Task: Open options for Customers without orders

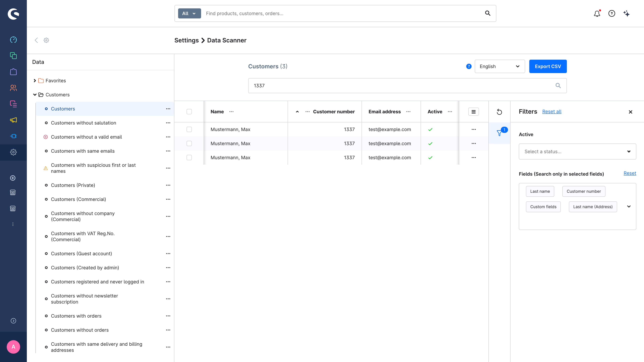Action: pos(168,330)
